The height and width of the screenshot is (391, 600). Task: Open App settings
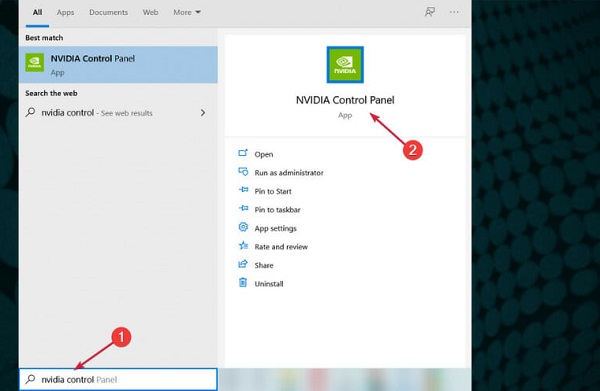pyautogui.click(x=276, y=228)
